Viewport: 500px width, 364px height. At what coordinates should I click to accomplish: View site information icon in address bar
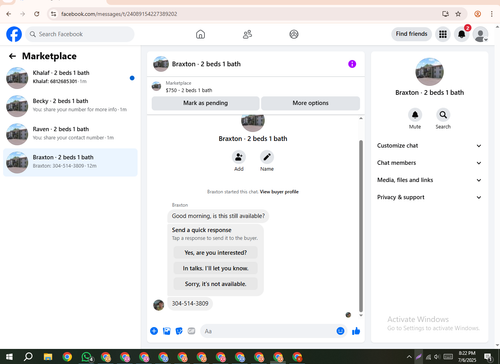[53, 14]
